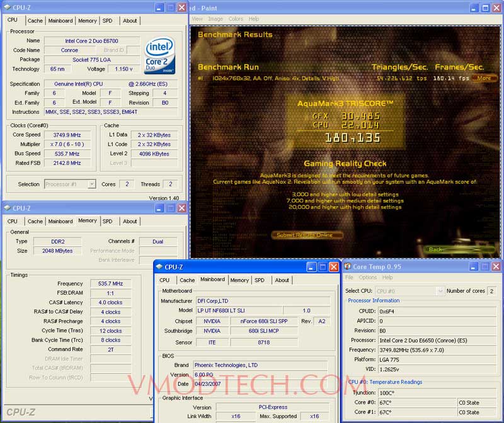
Task: Select SPD tab in Memory CPU-Z window
Action: click(107, 222)
